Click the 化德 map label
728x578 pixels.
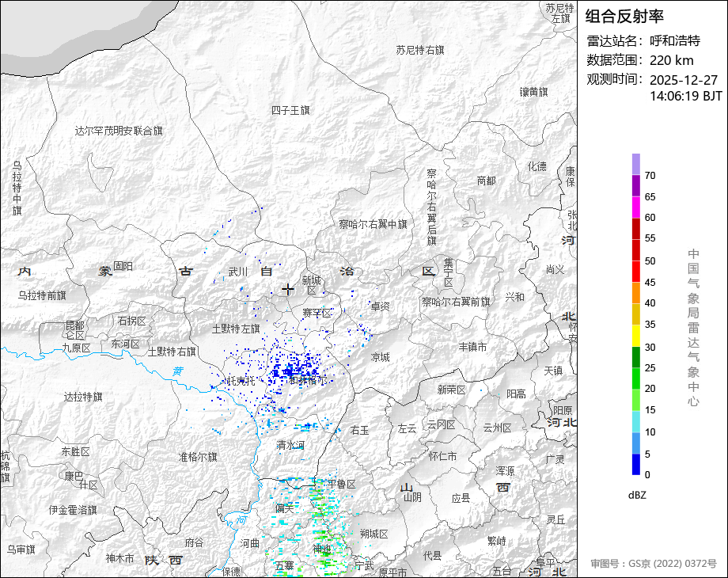(x=537, y=166)
